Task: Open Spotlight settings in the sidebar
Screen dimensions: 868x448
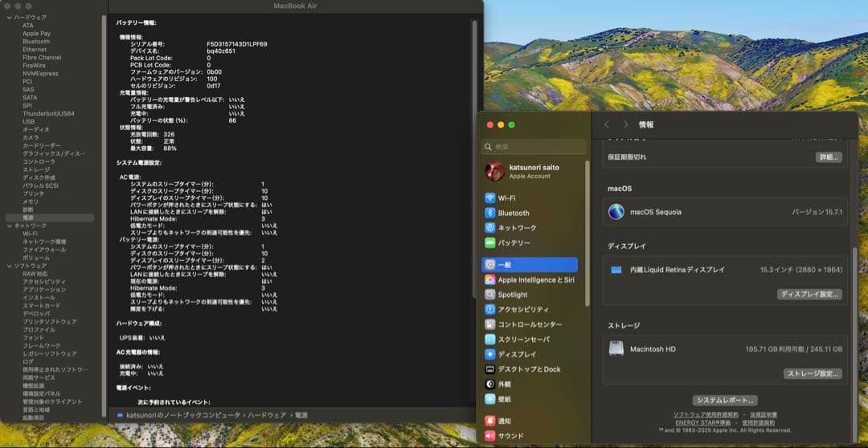Action: point(512,295)
